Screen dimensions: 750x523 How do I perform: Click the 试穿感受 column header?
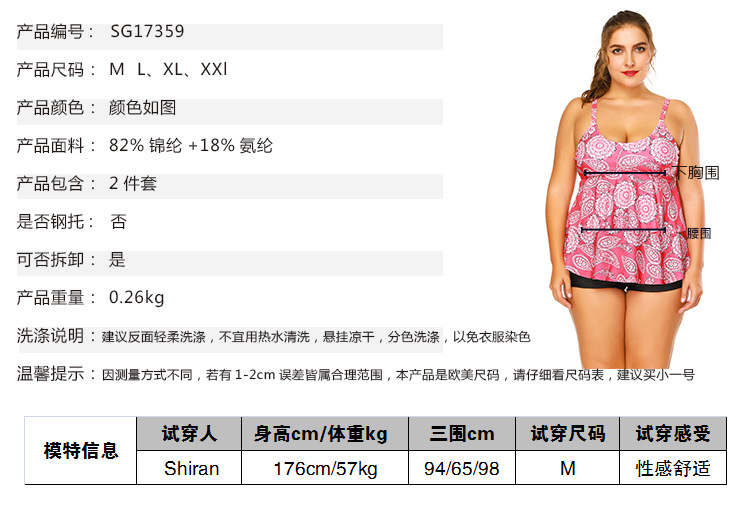[x=673, y=434]
